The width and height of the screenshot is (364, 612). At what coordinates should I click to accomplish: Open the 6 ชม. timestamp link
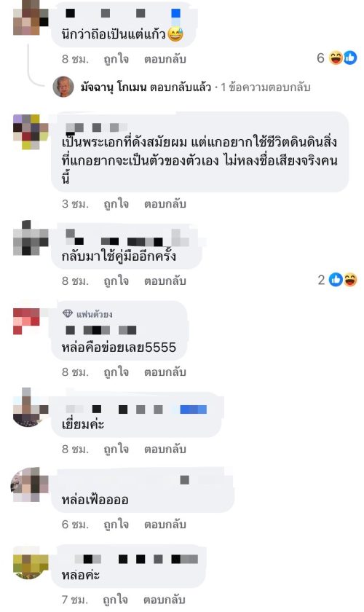coord(75,524)
